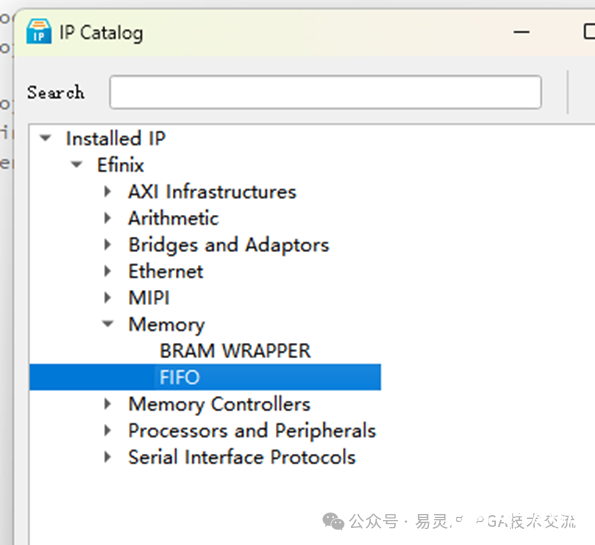Image resolution: width=595 pixels, height=545 pixels.
Task: Expand the MIPI category arrow
Action: 108,298
